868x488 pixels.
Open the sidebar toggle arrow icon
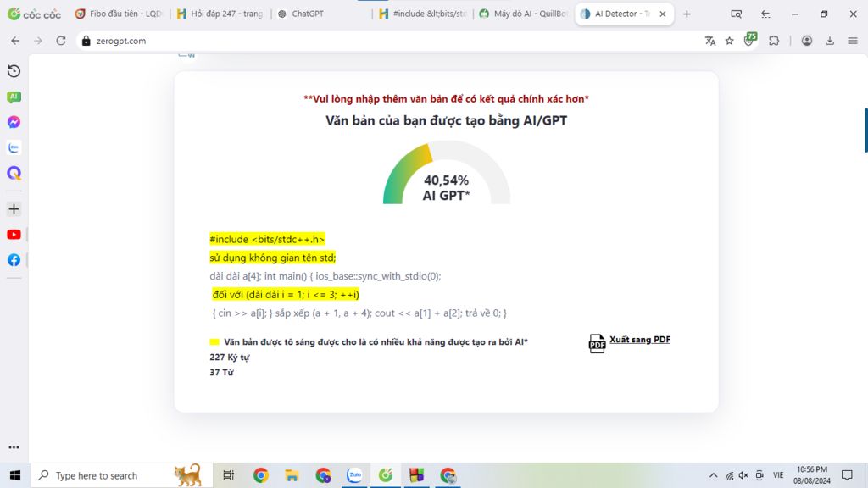(x=765, y=14)
